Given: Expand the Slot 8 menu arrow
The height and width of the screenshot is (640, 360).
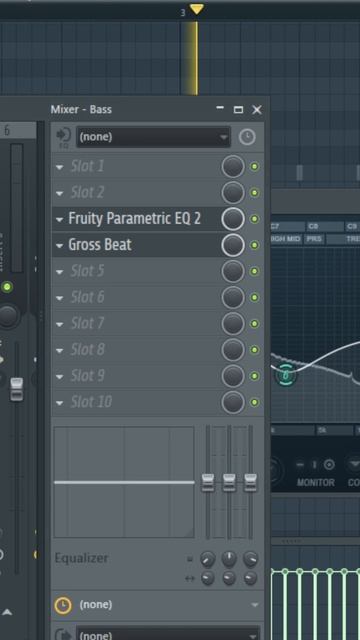Looking at the screenshot, I should click(x=60, y=350).
